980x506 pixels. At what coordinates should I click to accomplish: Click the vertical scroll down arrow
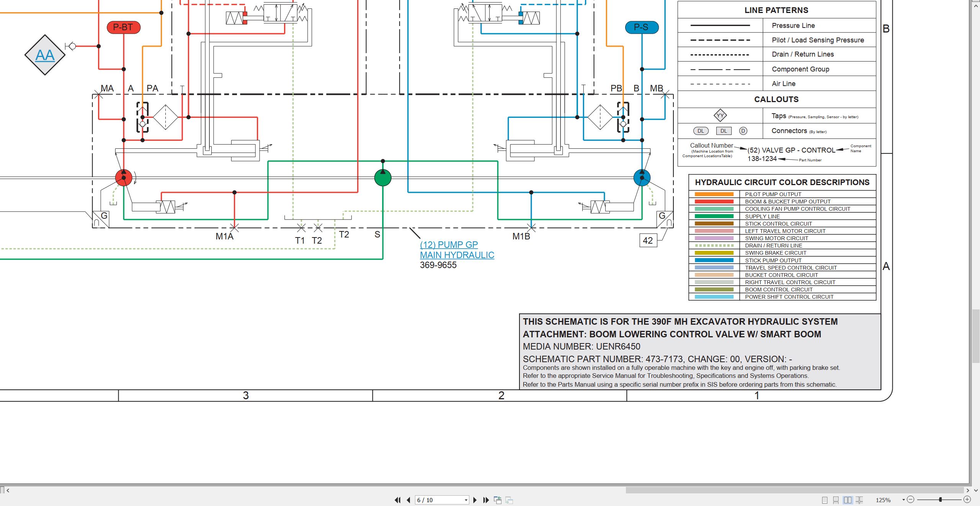click(x=976, y=490)
